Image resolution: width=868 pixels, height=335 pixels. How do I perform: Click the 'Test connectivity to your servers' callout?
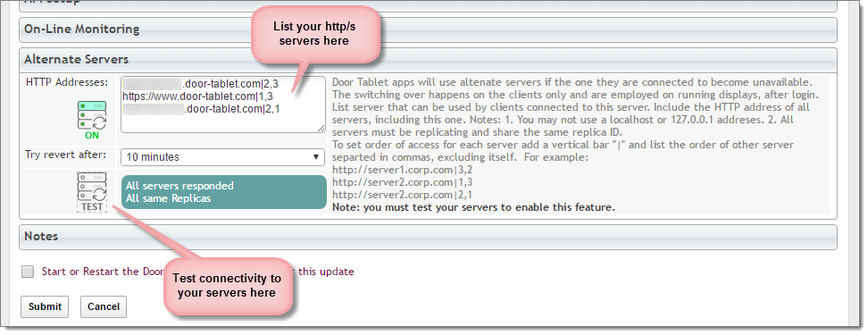click(x=227, y=285)
